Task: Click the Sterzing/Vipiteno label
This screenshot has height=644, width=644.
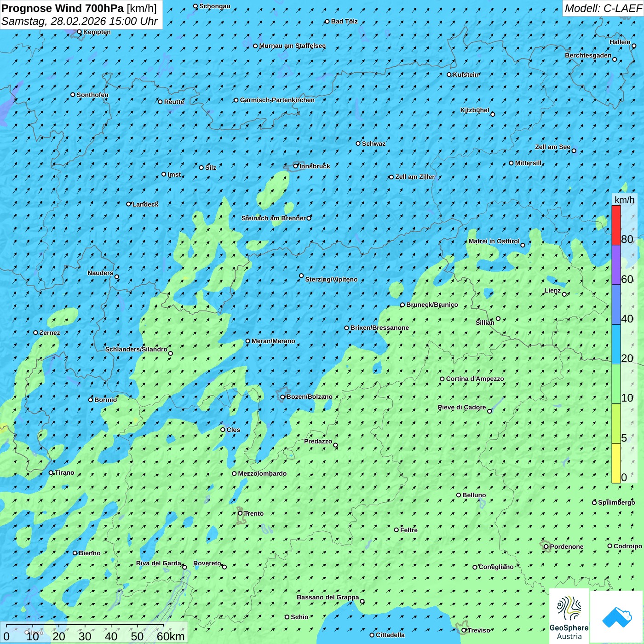Action: tap(331, 279)
